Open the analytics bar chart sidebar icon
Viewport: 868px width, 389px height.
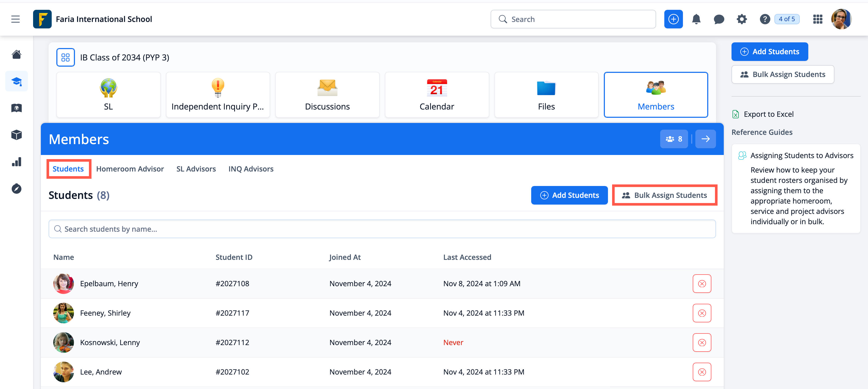(x=17, y=162)
